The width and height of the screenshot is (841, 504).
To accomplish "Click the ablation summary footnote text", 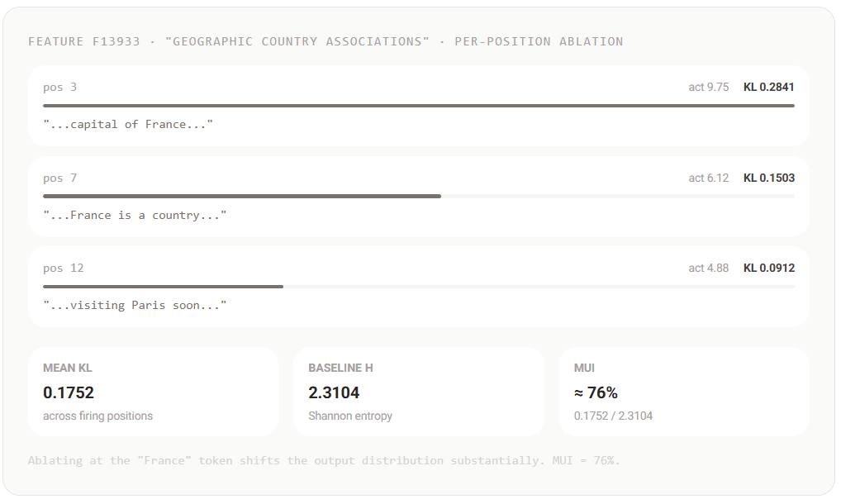I will click(x=324, y=460).
